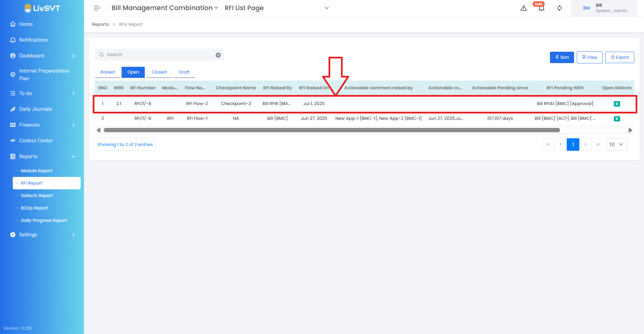Expand the To do submenu chevron

point(74,93)
